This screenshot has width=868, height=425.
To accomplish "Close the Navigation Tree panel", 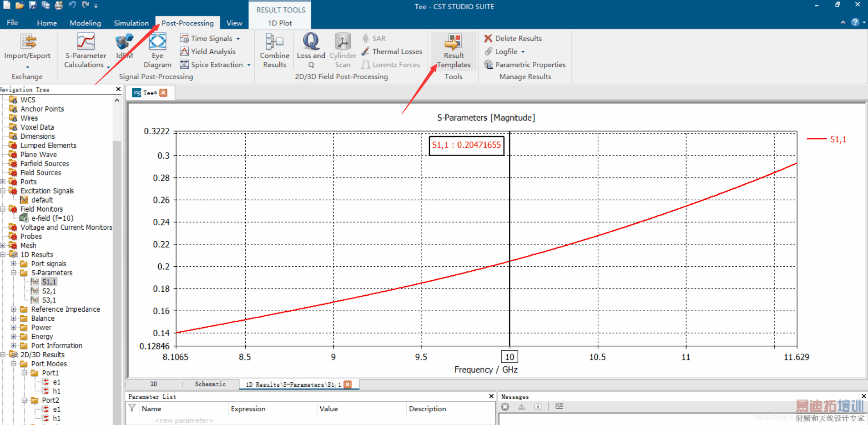I will pyautogui.click(x=118, y=89).
